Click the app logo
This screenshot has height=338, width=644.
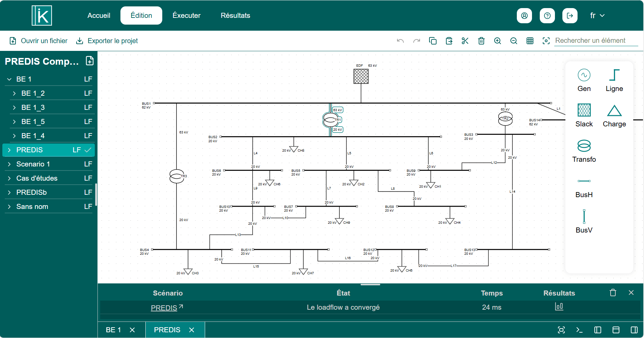[x=42, y=16]
